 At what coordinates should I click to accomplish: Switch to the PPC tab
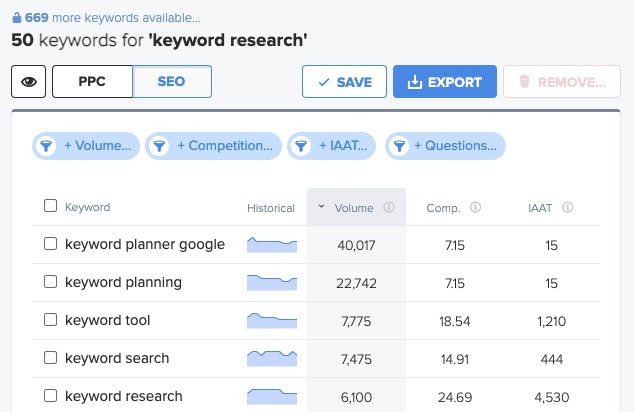tap(92, 82)
